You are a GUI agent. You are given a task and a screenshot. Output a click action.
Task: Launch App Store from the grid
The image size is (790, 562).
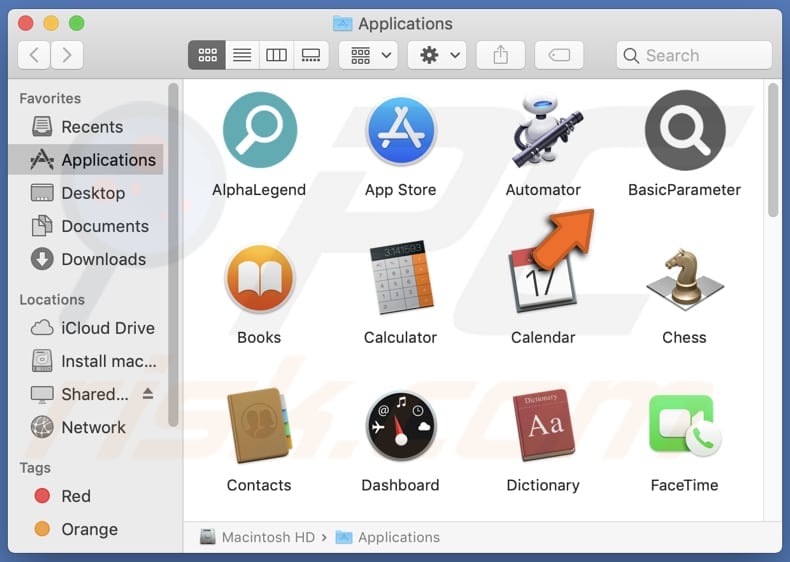pos(401,131)
